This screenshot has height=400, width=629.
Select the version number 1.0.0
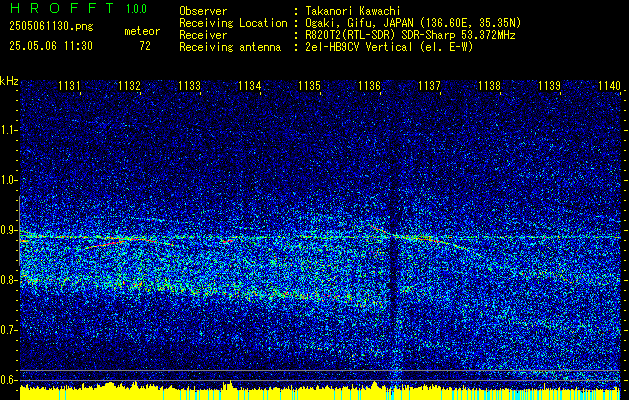coord(136,8)
